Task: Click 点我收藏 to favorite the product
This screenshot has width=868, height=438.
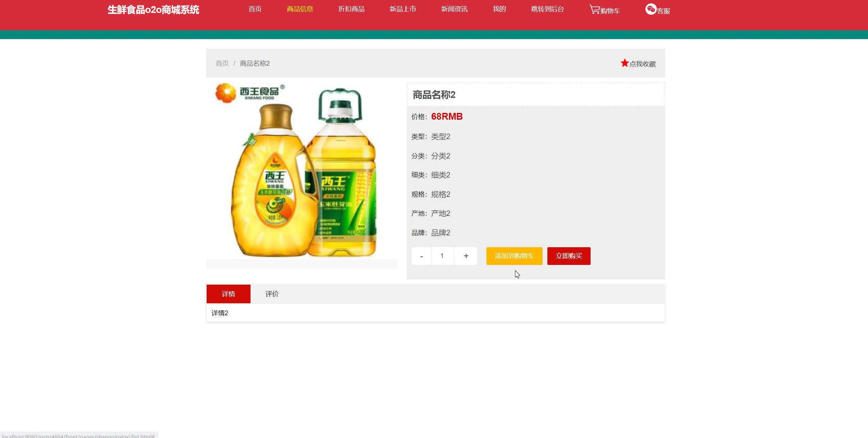Action: tap(642, 64)
